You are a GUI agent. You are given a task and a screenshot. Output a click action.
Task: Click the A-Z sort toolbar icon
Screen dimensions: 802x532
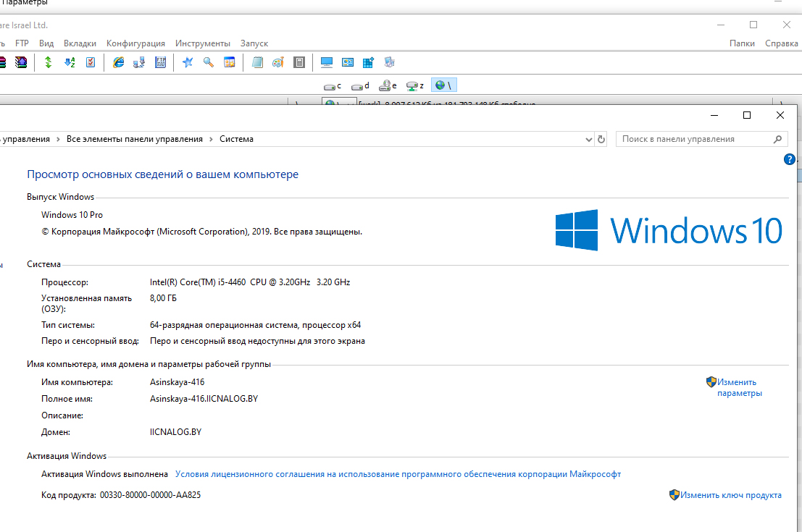pos(70,62)
